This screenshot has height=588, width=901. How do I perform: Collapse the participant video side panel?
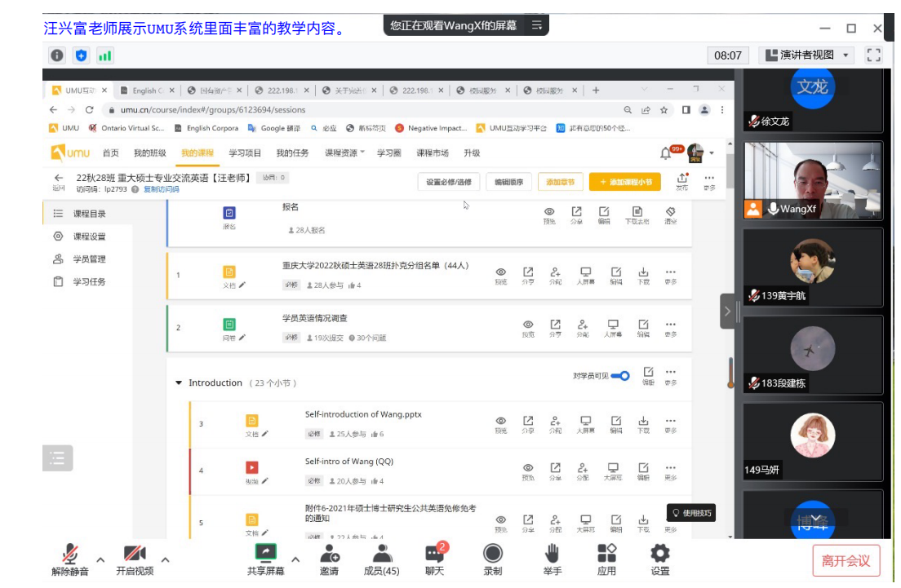(727, 311)
